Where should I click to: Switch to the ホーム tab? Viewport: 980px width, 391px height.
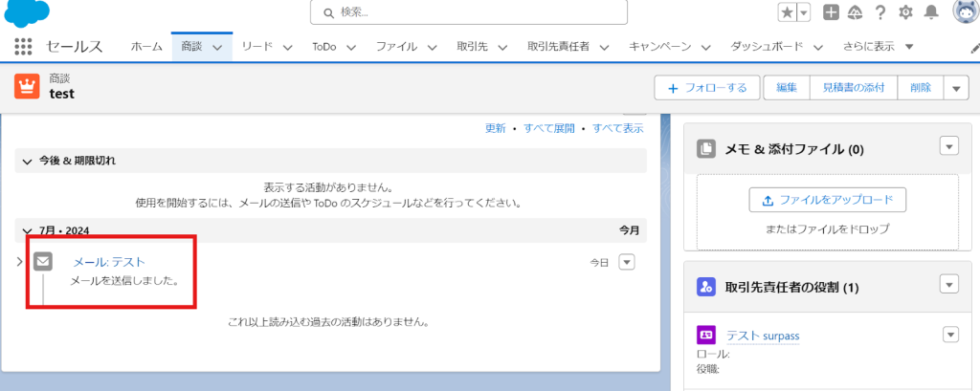click(x=146, y=47)
